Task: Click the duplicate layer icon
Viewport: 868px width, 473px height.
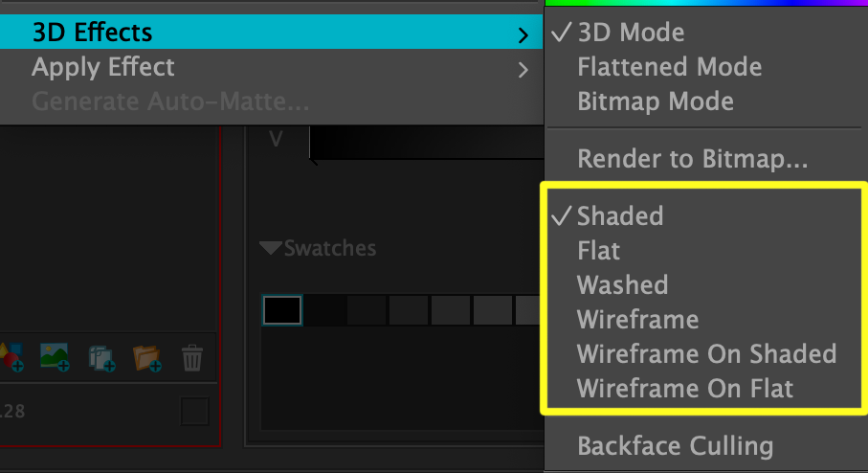Action: [x=100, y=358]
